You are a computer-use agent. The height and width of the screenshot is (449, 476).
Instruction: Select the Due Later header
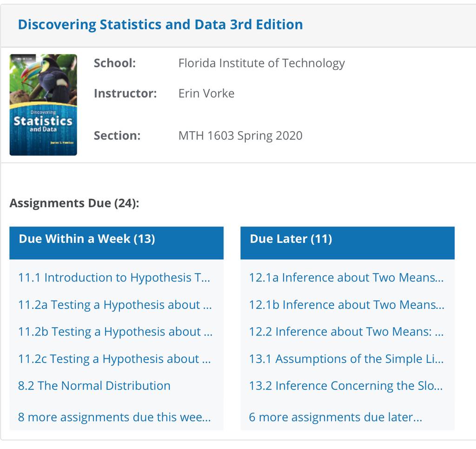(348, 243)
